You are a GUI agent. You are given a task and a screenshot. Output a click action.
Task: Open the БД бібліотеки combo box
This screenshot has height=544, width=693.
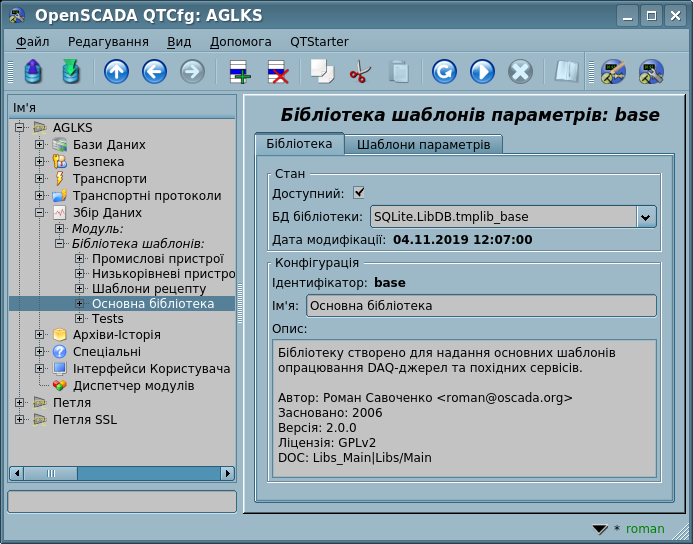pos(646,217)
